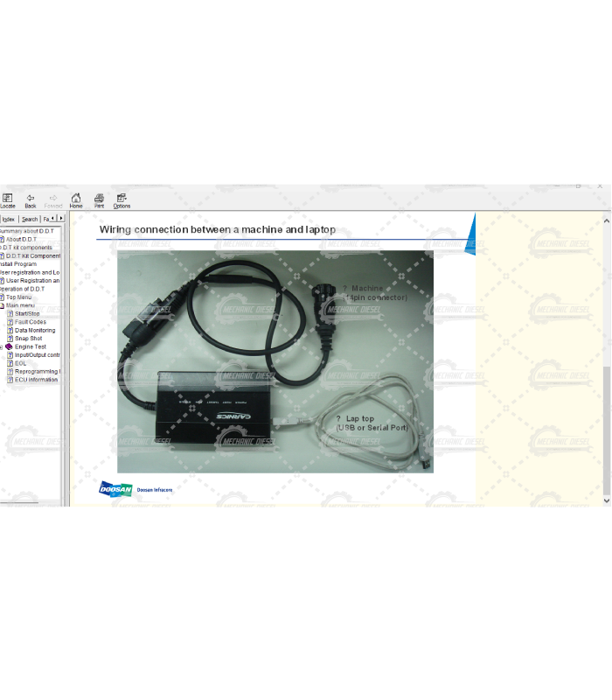Switch to the Search tab
This screenshot has height=700, width=612.
click(30, 219)
